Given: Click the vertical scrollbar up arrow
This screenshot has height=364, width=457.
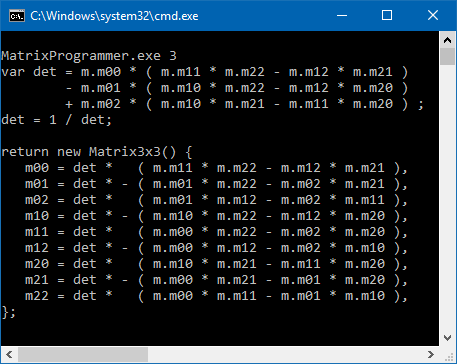Looking at the screenshot, I should [x=447, y=40].
